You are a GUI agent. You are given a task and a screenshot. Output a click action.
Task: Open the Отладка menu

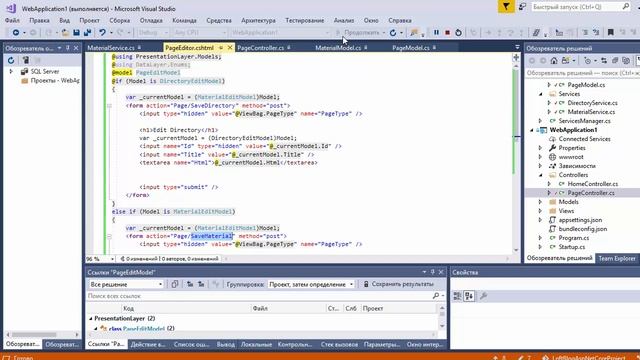151,20
